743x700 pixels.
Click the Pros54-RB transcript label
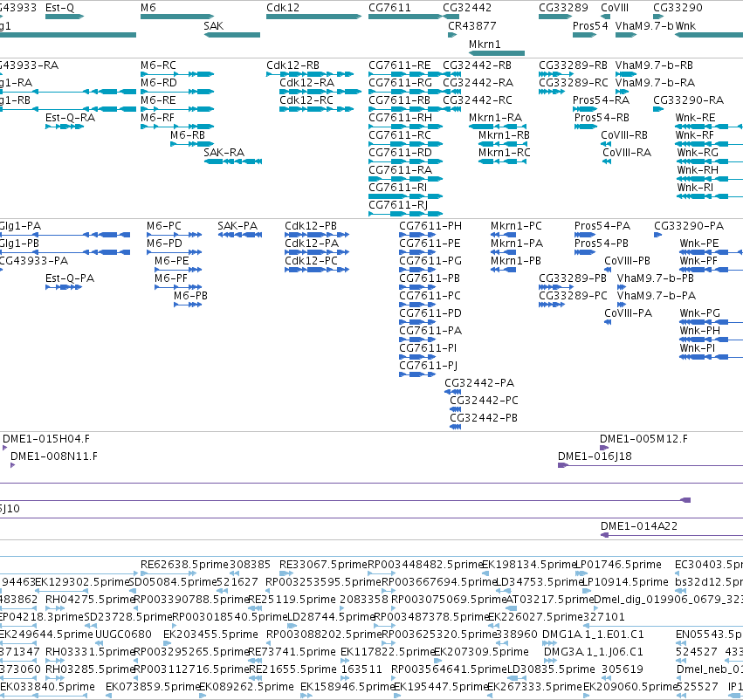602,118
